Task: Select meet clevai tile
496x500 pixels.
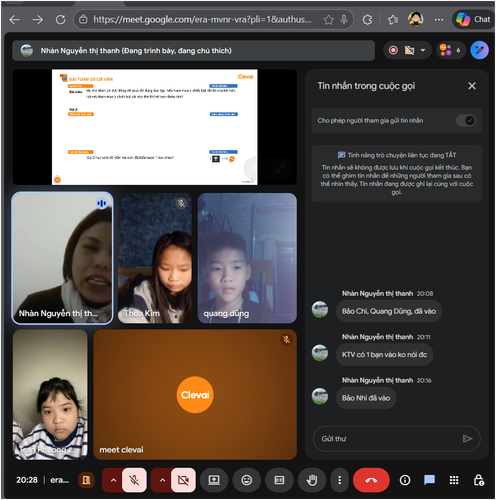Action: point(195,395)
